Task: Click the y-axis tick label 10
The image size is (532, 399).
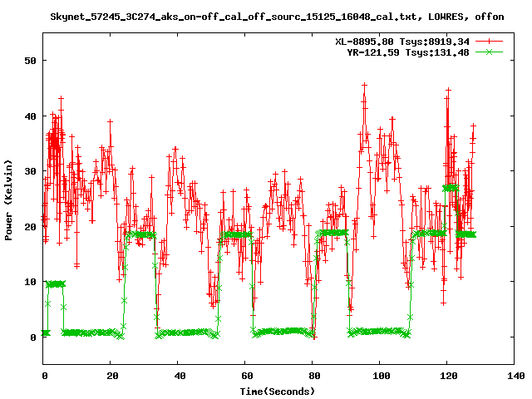Action: 30,282
